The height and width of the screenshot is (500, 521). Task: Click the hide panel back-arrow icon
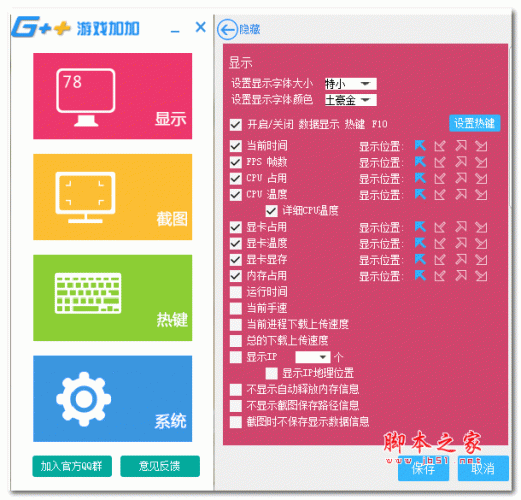[227, 30]
